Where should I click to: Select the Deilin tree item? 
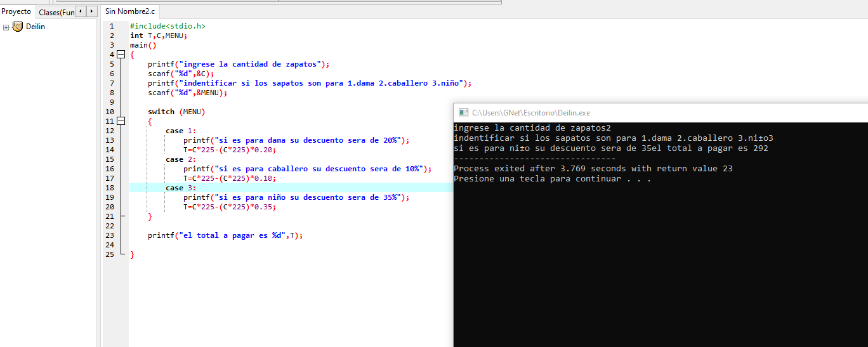pyautogui.click(x=36, y=27)
